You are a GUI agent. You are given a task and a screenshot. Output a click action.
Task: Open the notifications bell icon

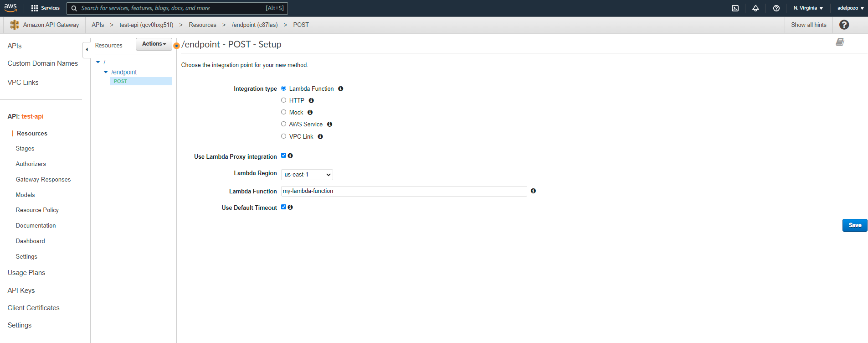(755, 8)
